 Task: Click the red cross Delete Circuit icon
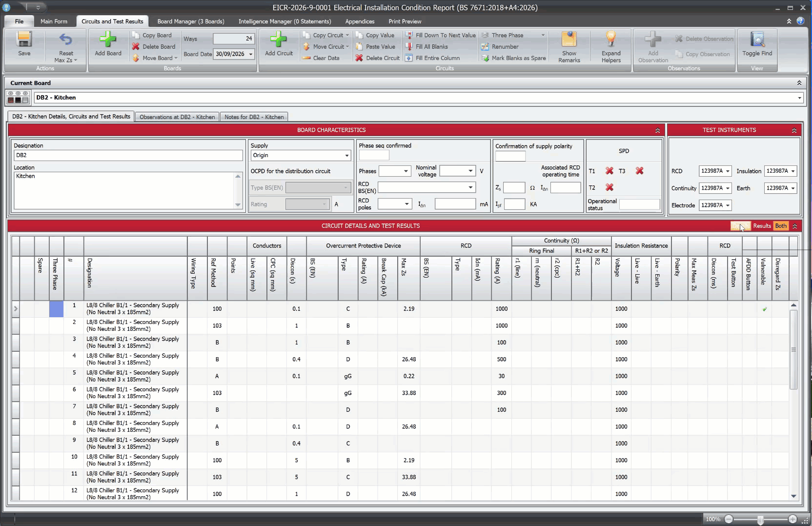pos(359,58)
